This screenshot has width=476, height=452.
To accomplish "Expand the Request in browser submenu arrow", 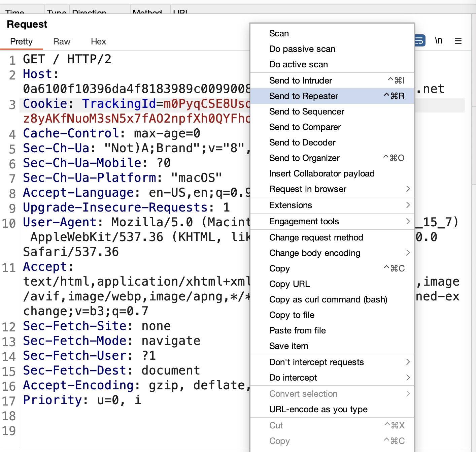I will tap(408, 189).
